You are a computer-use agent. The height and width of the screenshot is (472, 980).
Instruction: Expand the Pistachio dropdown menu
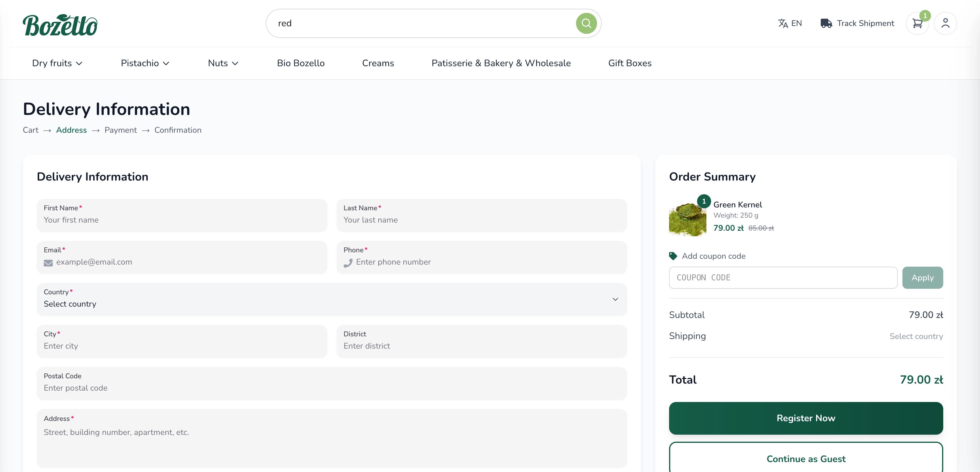[x=145, y=63]
